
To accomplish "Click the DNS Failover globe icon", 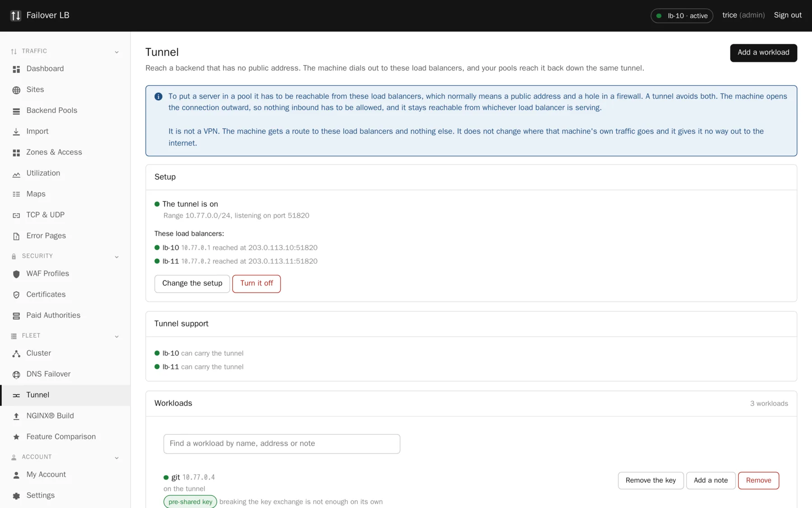I will point(16,374).
